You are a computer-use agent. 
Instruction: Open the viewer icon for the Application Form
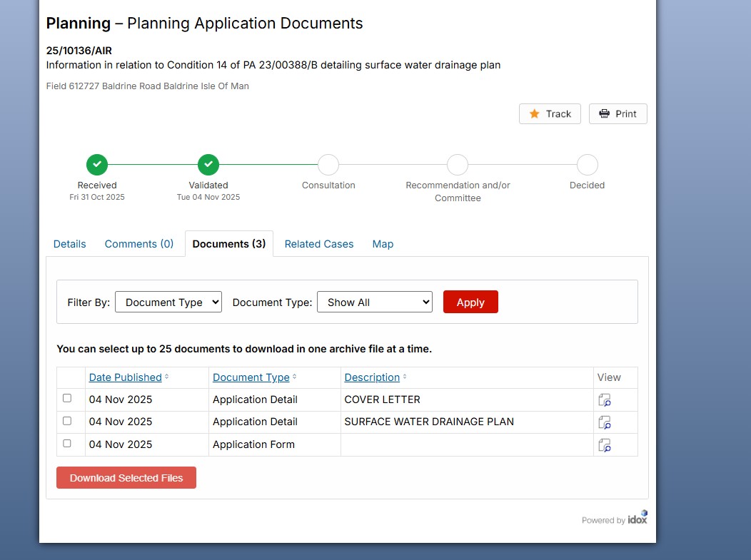point(605,445)
